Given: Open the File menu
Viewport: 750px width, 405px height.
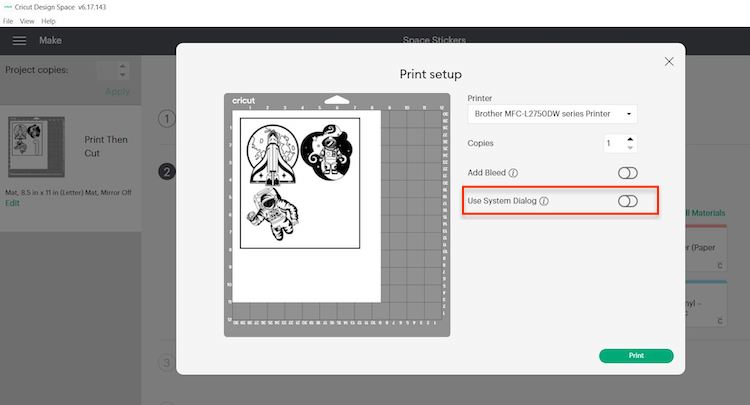Looking at the screenshot, I should 8,21.
